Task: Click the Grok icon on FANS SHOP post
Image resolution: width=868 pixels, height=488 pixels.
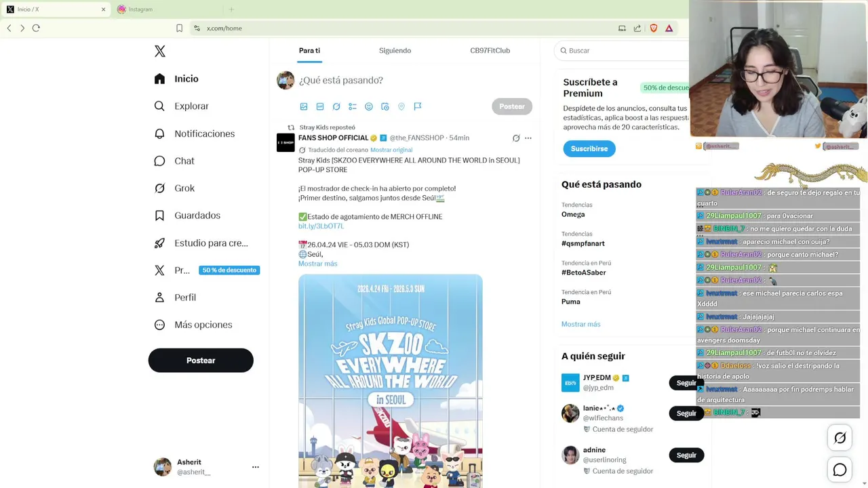Action: pyautogui.click(x=516, y=138)
